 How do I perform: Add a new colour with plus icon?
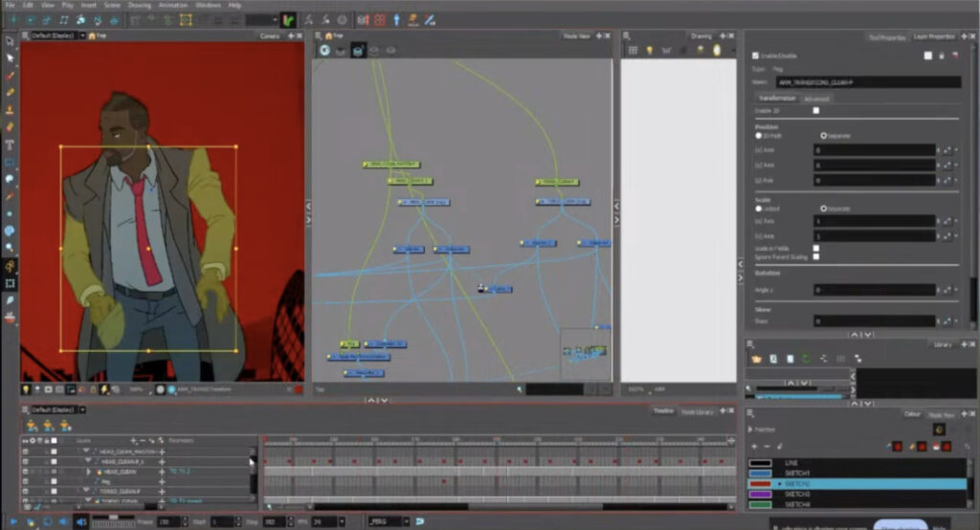(754, 446)
